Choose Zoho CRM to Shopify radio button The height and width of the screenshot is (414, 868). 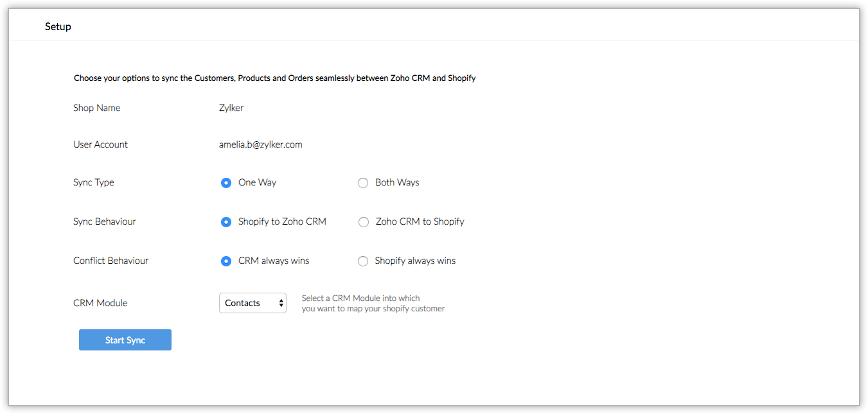click(x=364, y=222)
